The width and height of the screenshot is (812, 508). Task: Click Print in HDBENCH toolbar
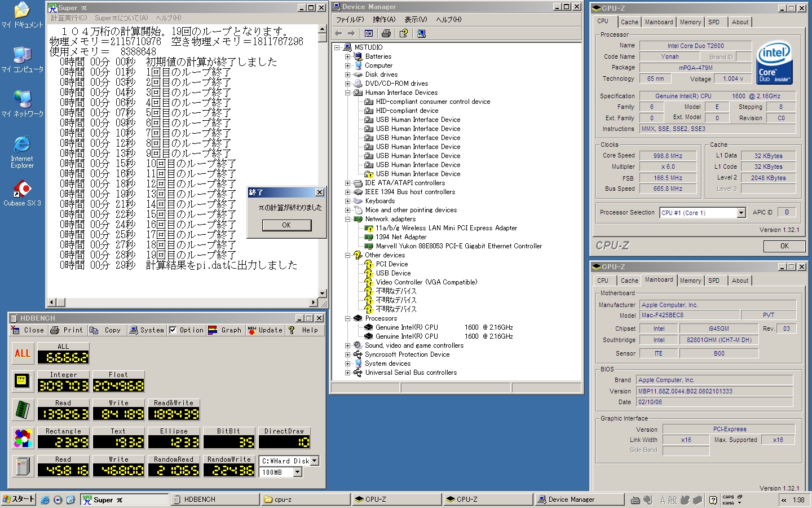tap(67, 330)
